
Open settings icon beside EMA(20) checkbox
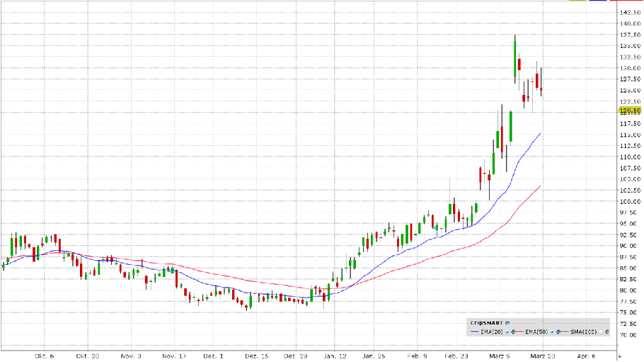[x=513, y=332]
